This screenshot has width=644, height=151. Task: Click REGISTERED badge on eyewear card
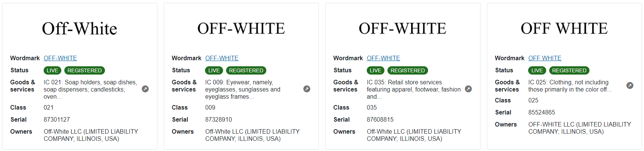pos(246,70)
